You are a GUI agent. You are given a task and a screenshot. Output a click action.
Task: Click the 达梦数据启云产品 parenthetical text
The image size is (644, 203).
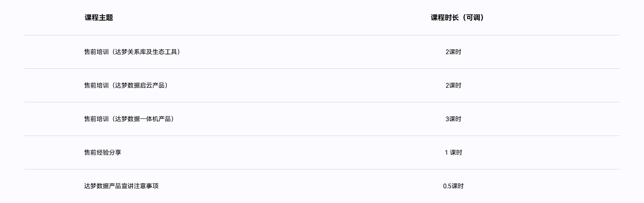(x=141, y=85)
